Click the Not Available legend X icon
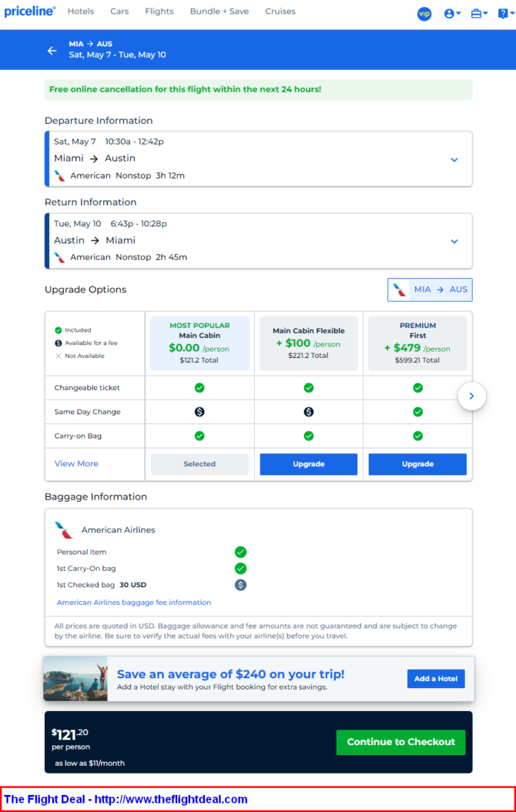 (x=58, y=356)
